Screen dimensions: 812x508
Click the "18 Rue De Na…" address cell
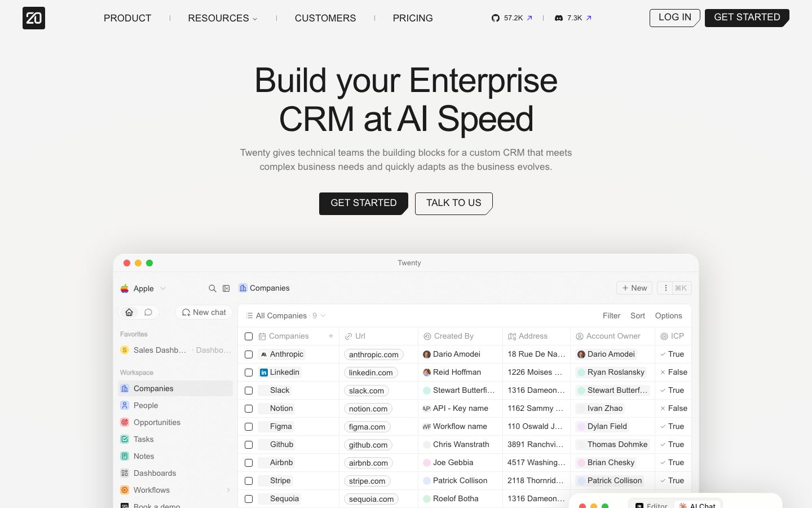coord(536,354)
